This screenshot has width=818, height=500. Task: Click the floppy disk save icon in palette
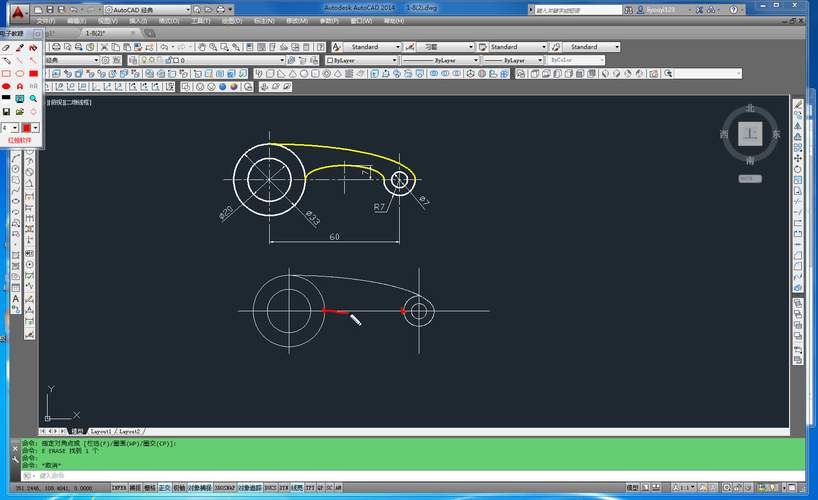(x=6, y=112)
